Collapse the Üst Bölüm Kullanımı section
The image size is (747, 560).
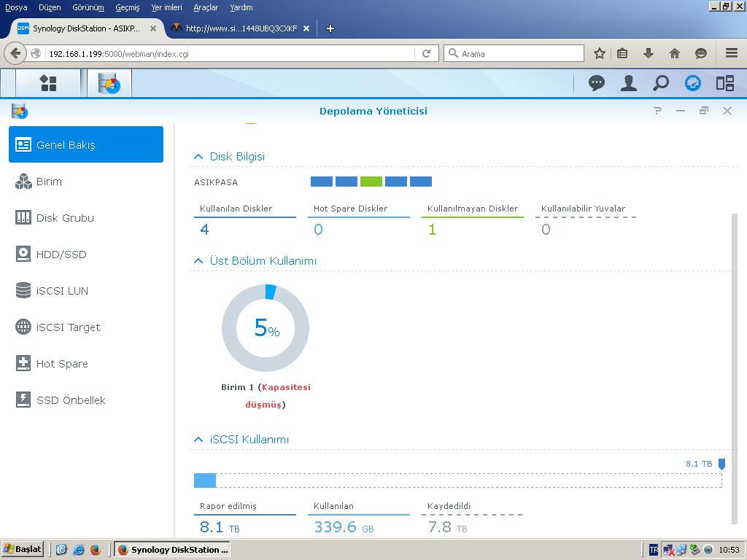coord(198,261)
